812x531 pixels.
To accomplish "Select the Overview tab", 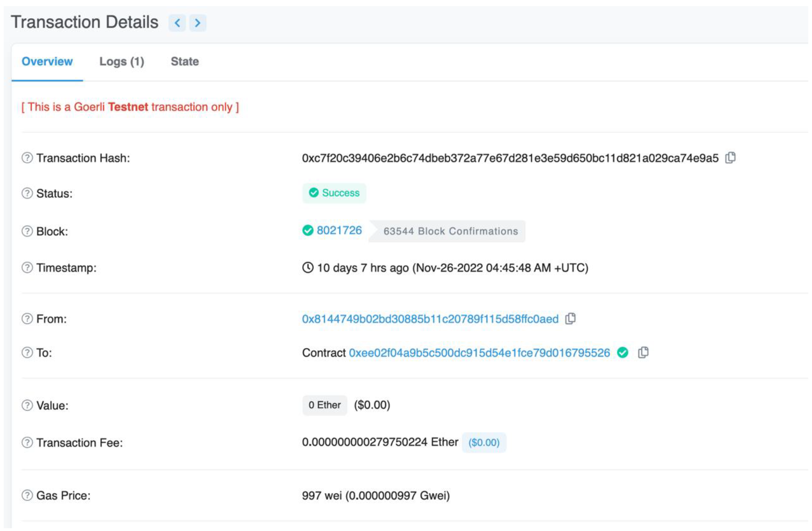I will point(47,61).
